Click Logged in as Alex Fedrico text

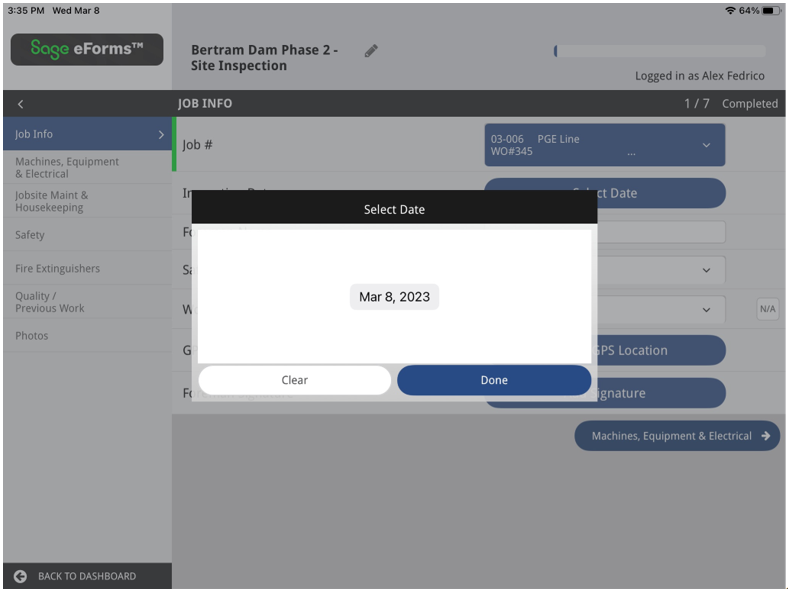[x=700, y=76]
